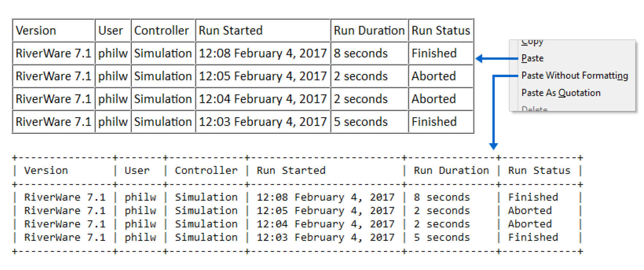
Task: Click the 5 seconds cell in formatted table
Action: pyautogui.click(x=360, y=122)
